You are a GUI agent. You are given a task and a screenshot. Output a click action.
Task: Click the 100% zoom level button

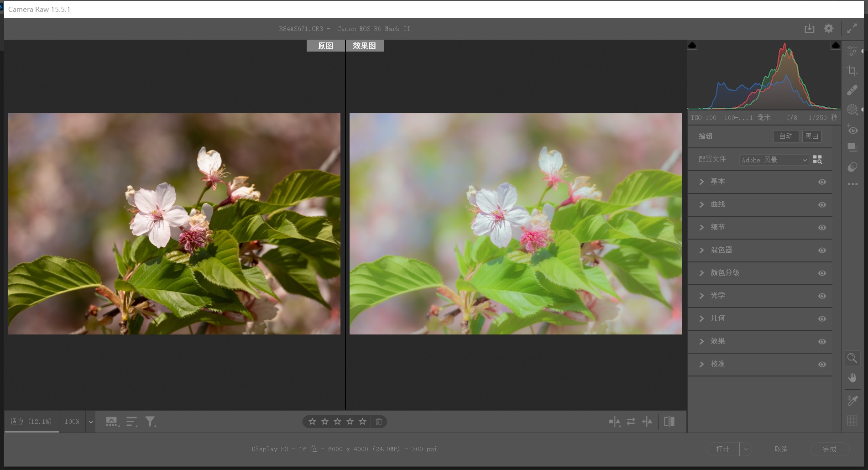(x=72, y=422)
